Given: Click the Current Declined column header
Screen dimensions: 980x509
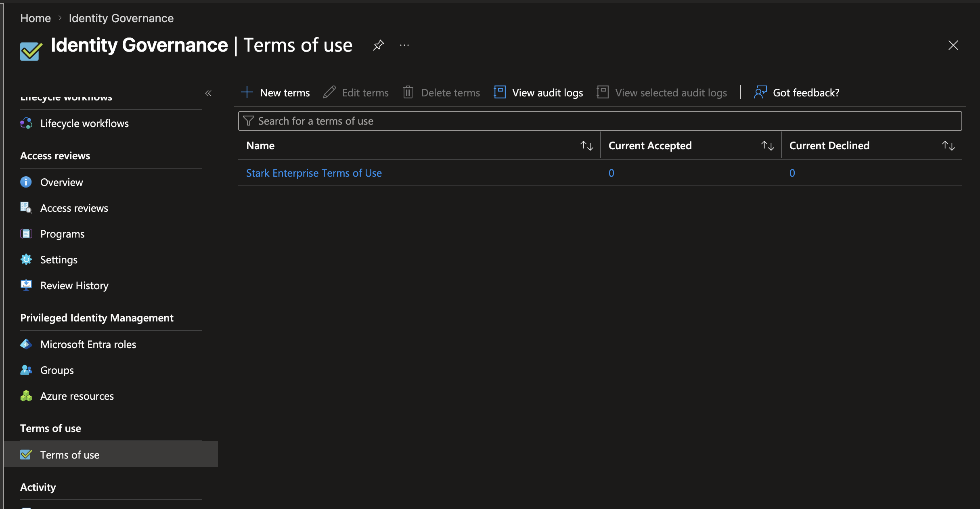Looking at the screenshot, I should point(829,146).
